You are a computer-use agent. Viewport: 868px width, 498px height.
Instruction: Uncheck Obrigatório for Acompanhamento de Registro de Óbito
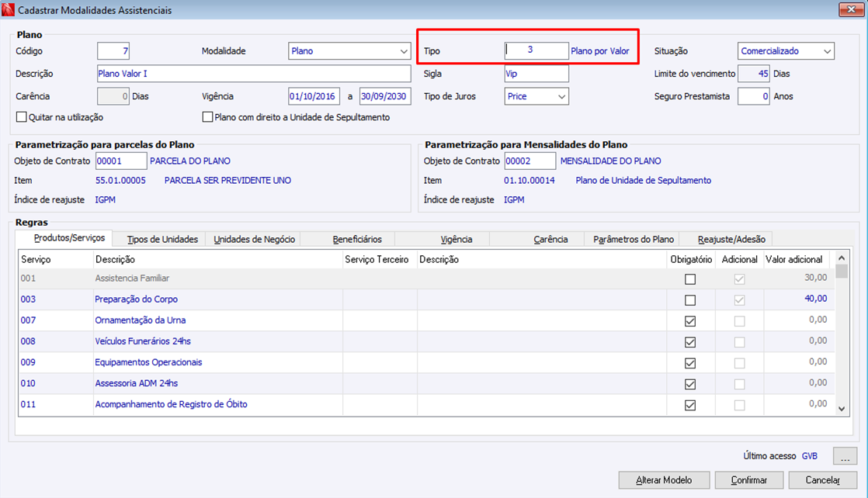coord(689,405)
